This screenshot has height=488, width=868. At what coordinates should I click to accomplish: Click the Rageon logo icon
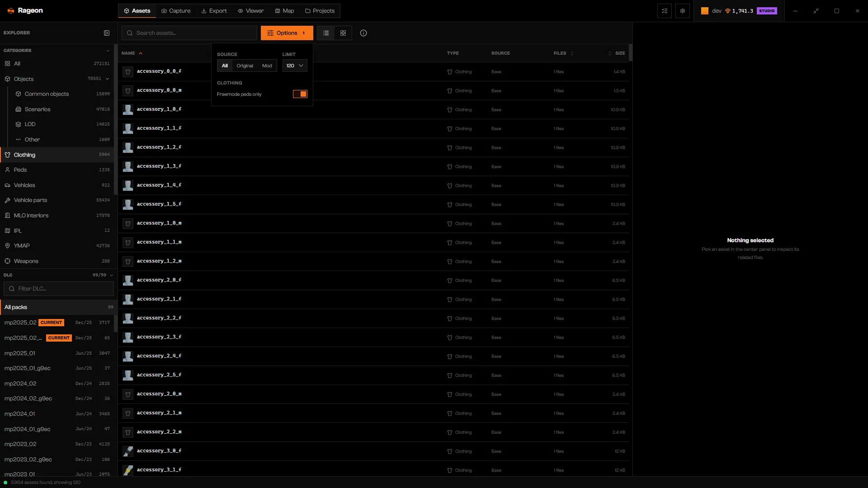click(x=11, y=11)
